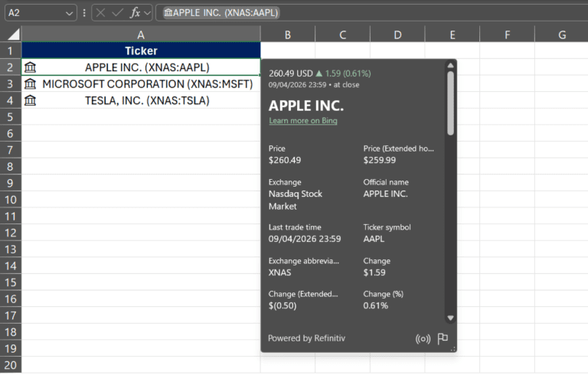Image resolution: width=588 pixels, height=375 pixels.
Task: Click the extended hours price $259.99
Action: (379, 160)
